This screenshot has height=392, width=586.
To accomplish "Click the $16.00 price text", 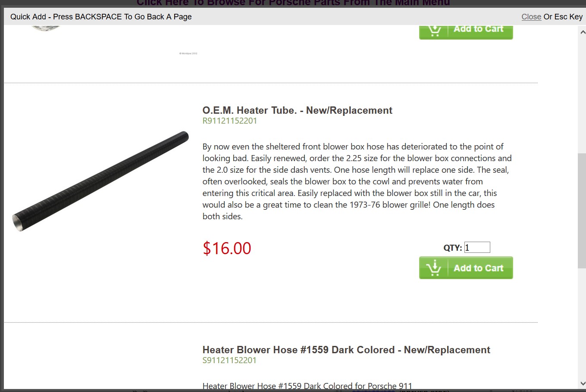I will (227, 248).
